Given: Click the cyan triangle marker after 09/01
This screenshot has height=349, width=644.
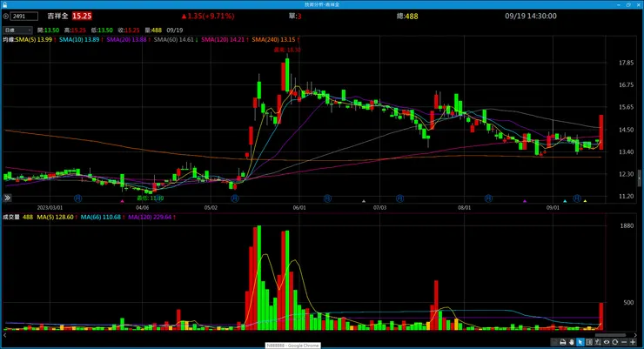Looking at the screenshot, I should coord(565,201).
